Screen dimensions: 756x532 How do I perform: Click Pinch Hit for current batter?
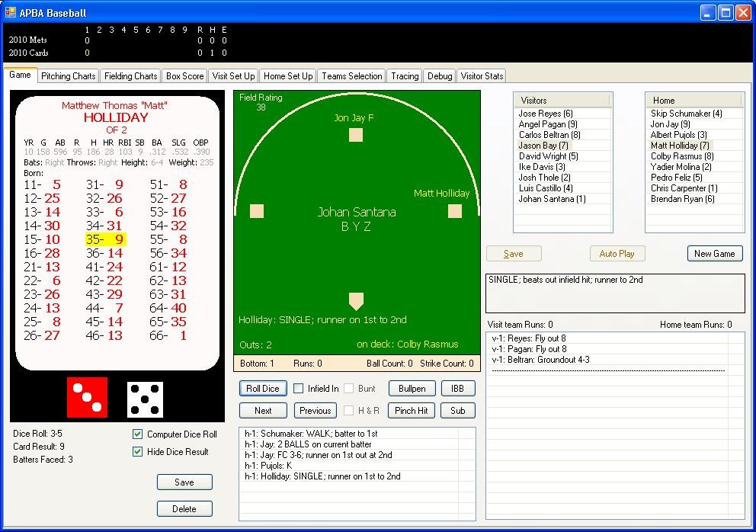pyautogui.click(x=411, y=410)
